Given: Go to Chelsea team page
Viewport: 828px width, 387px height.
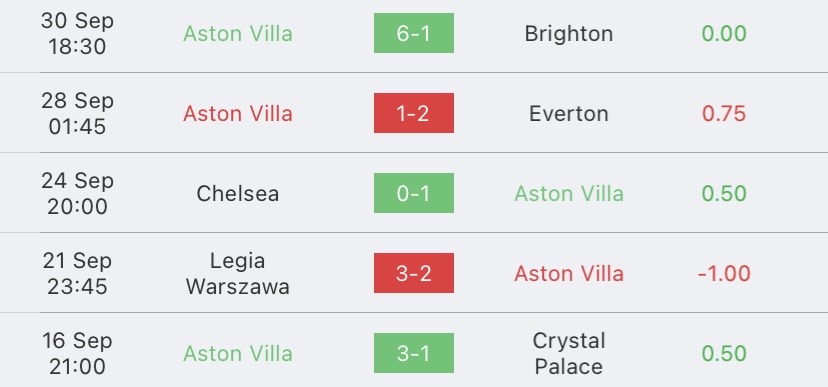Looking at the screenshot, I should click(238, 193).
